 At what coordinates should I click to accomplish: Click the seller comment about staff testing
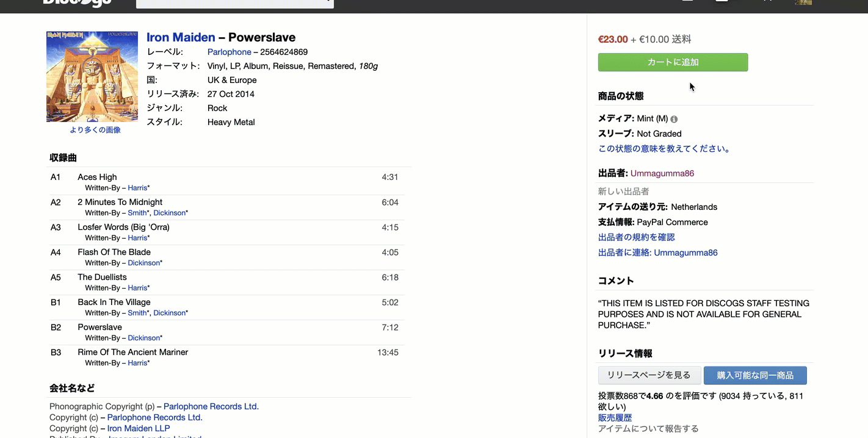(704, 314)
